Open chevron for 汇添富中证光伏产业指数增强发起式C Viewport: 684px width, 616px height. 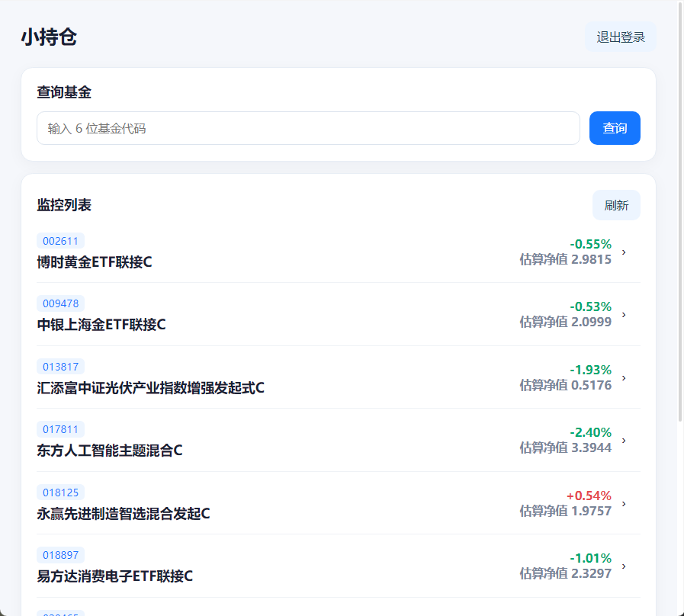pyautogui.click(x=624, y=378)
